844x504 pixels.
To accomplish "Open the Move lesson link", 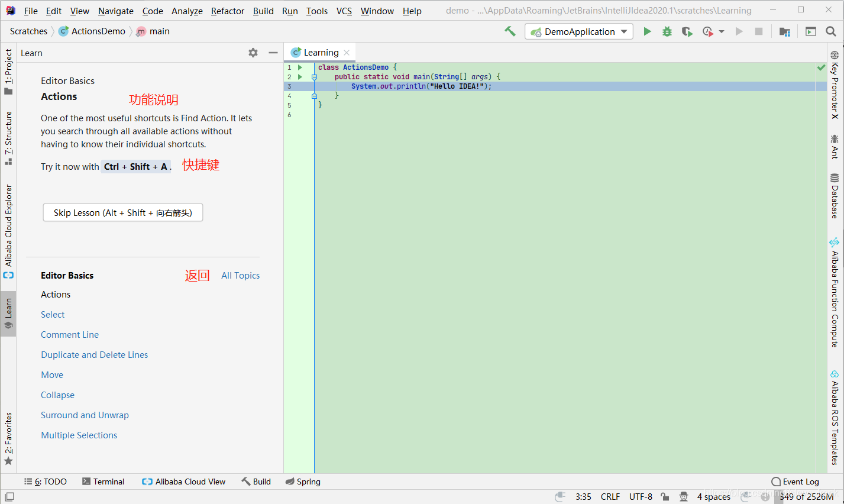I will point(52,374).
